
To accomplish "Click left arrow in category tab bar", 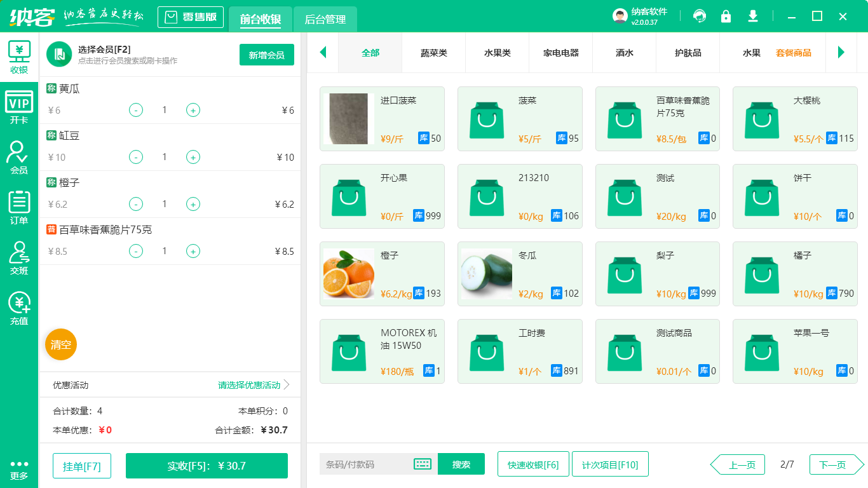I will [323, 53].
